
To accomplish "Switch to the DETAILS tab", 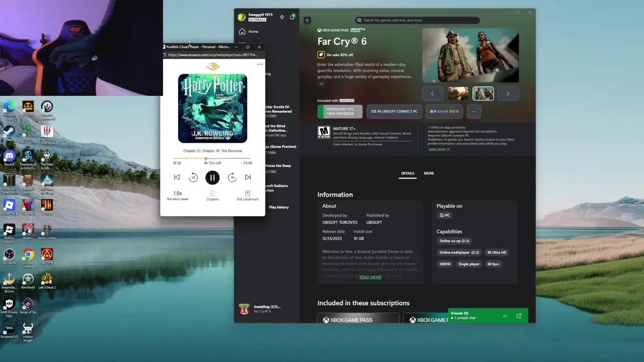I will pyautogui.click(x=408, y=173).
